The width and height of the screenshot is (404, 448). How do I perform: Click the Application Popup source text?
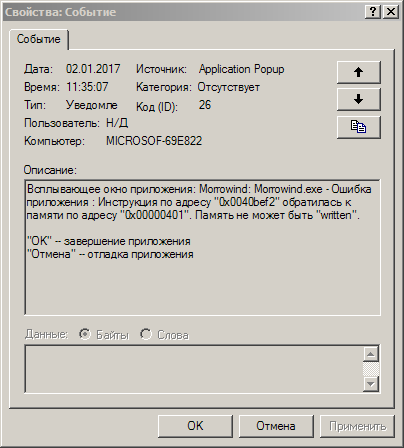242,69
